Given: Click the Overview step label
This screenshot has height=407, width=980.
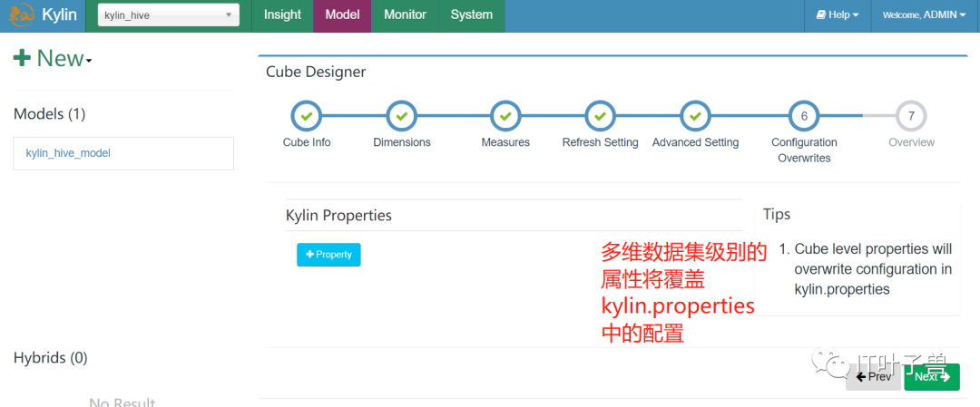Looking at the screenshot, I should pos(911,142).
